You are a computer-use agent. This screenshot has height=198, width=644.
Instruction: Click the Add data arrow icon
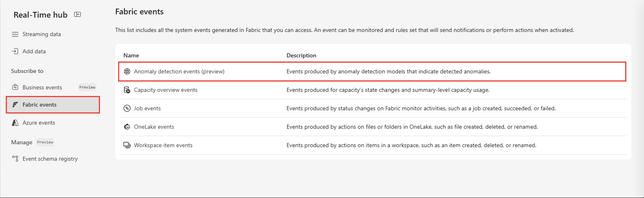pyautogui.click(x=15, y=51)
